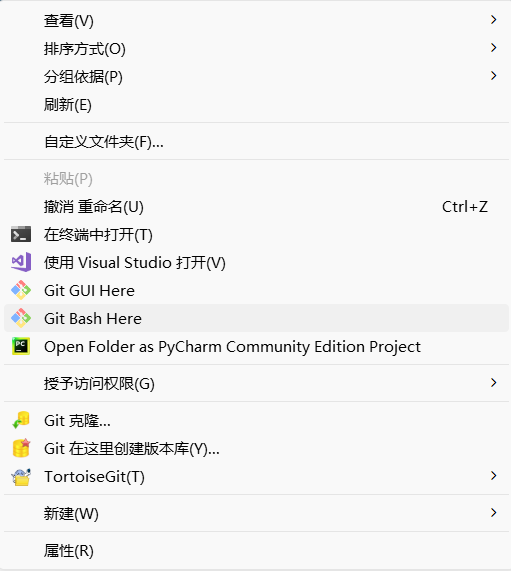The width and height of the screenshot is (511, 571).
Task: Select 在终端中打开(T) text entry
Action: pyautogui.click(x=98, y=235)
